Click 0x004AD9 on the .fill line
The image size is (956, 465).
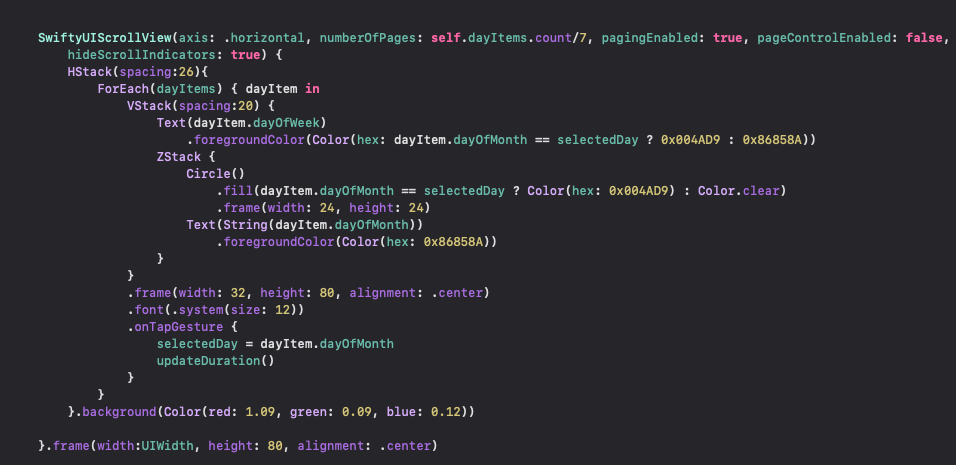[639, 191]
